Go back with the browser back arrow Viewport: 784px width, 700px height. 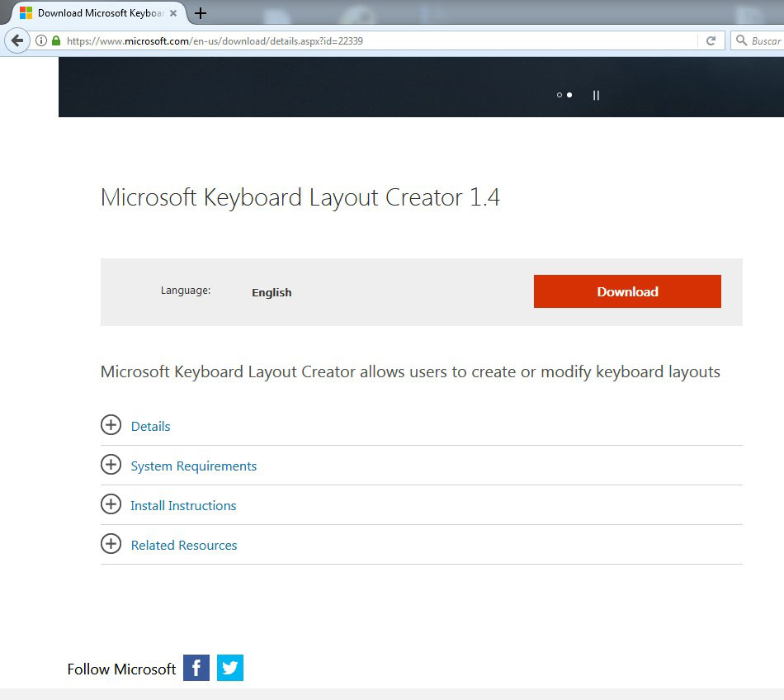[17, 40]
